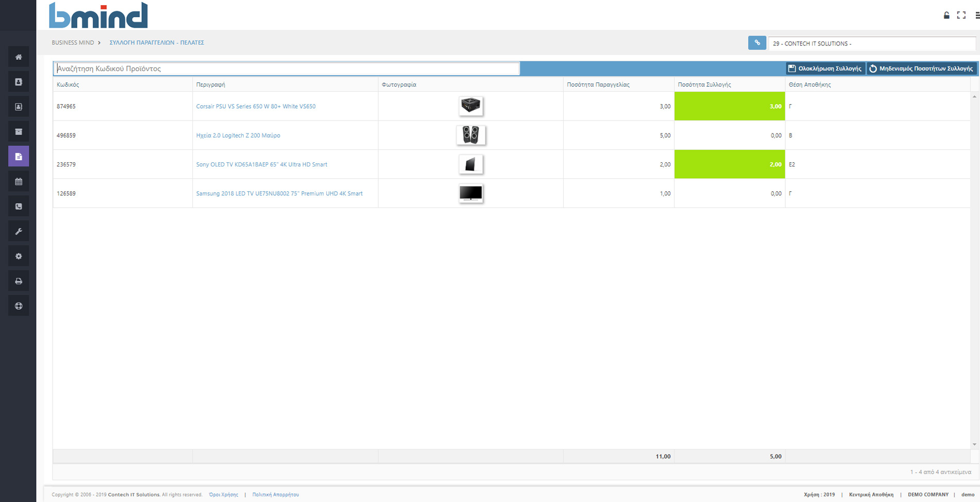Open Όροι Χρήσης footer link
980x502 pixels.
click(224, 495)
